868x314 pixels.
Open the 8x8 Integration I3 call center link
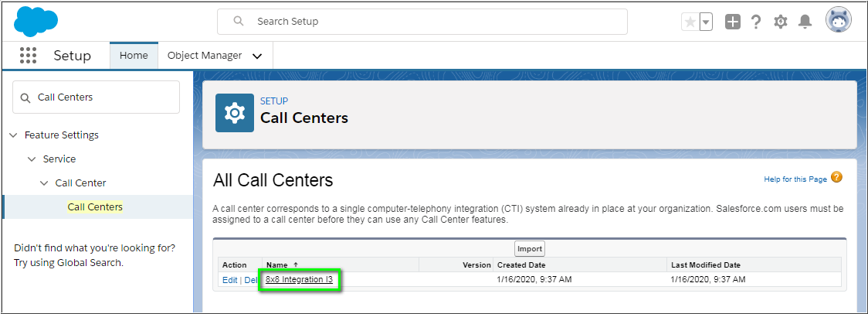coord(300,280)
